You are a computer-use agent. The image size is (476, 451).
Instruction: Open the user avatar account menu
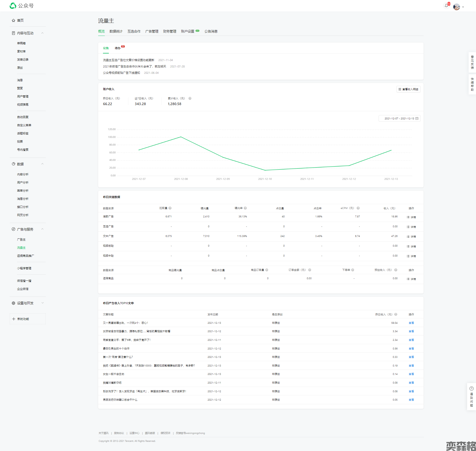tap(457, 7)
